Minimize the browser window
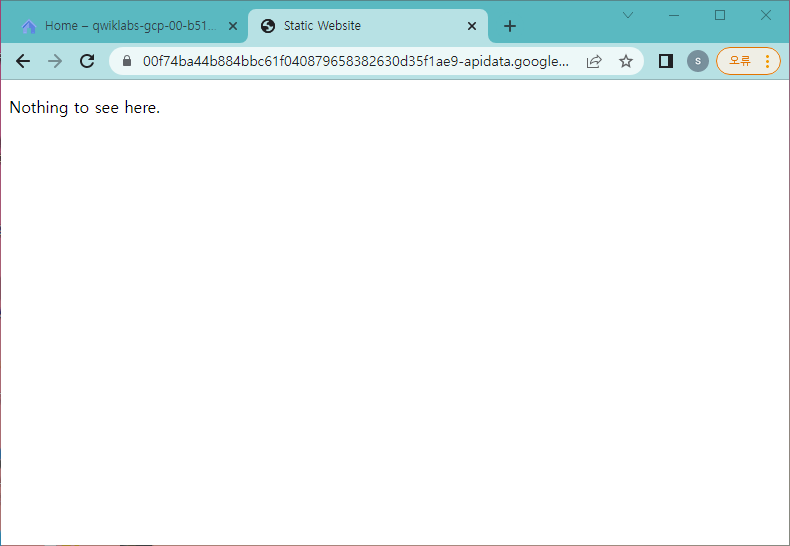This screenshot has height=546, width=790. click(x=674, y=16)
